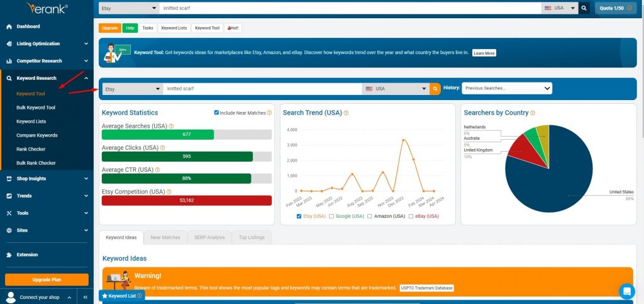The width and height of the screenshot is (644, 304).
Task: Click the orange keyword search button
Action: coord(435,89)
